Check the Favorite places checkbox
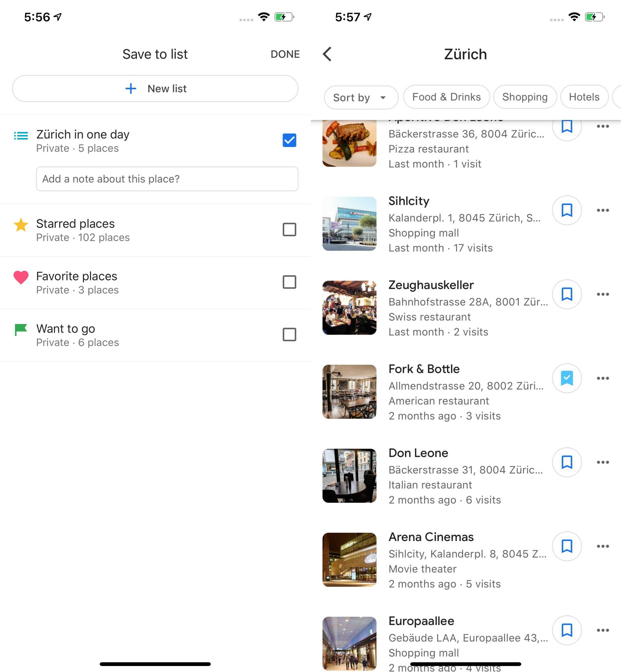Image resolution: width=621 pixels, height=672 pixels. [288, 282]
